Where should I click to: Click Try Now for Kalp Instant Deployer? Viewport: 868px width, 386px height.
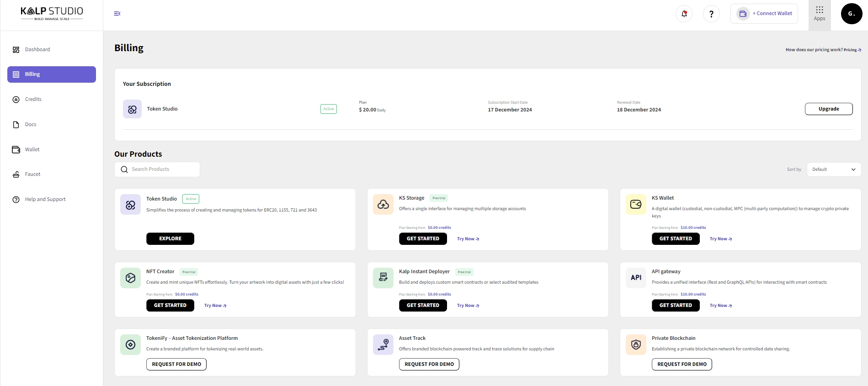pos(468,306)
